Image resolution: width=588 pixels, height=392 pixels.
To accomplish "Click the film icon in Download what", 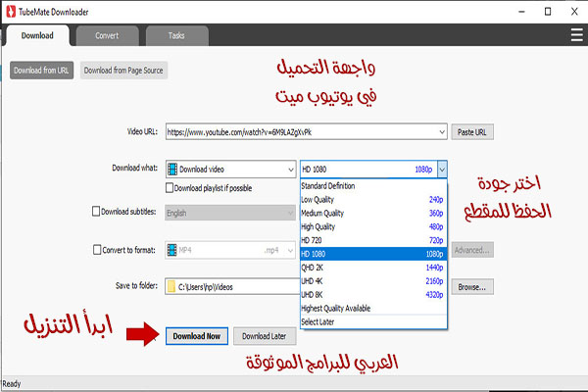I will (172, 170).
